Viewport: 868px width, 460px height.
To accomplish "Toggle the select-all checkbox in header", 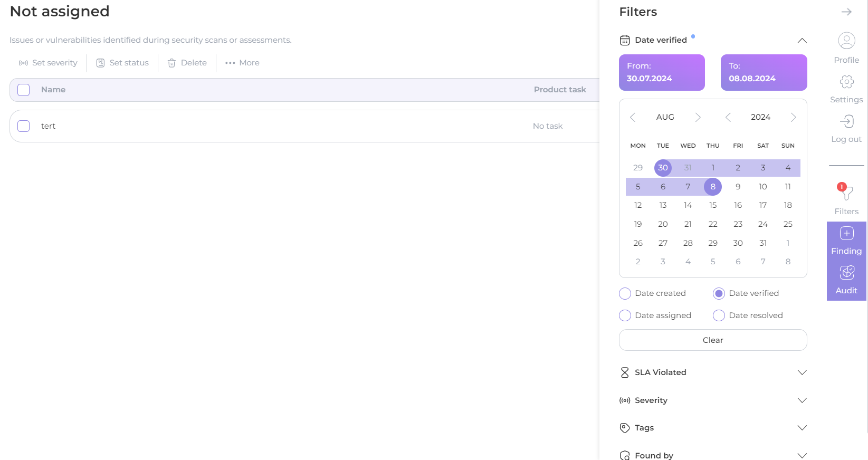I will point(24,90).
